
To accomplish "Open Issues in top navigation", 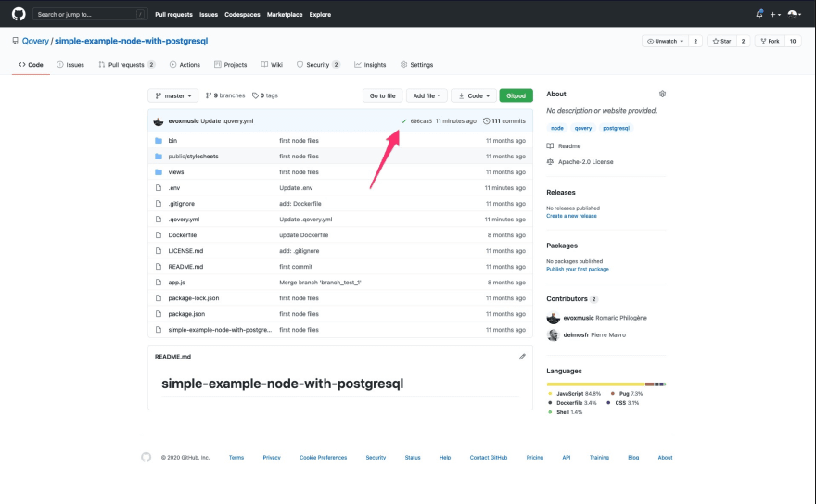I will point(208,15).
